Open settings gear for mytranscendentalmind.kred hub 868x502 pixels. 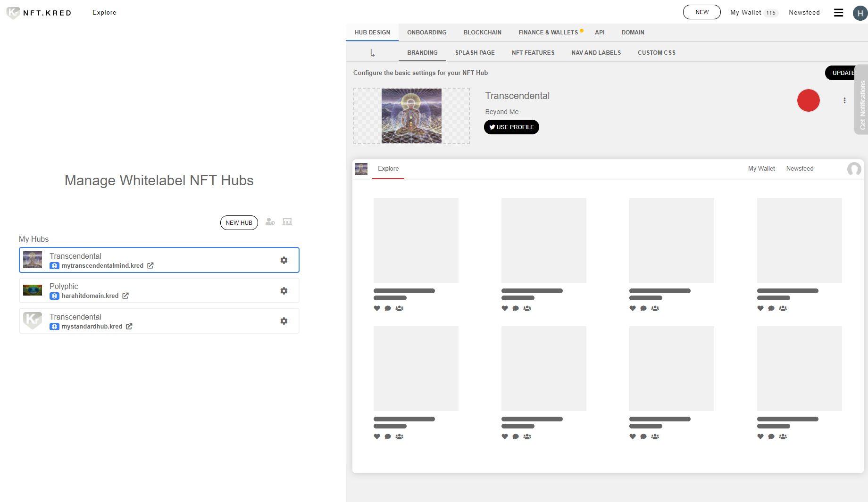tap(284, 260)
